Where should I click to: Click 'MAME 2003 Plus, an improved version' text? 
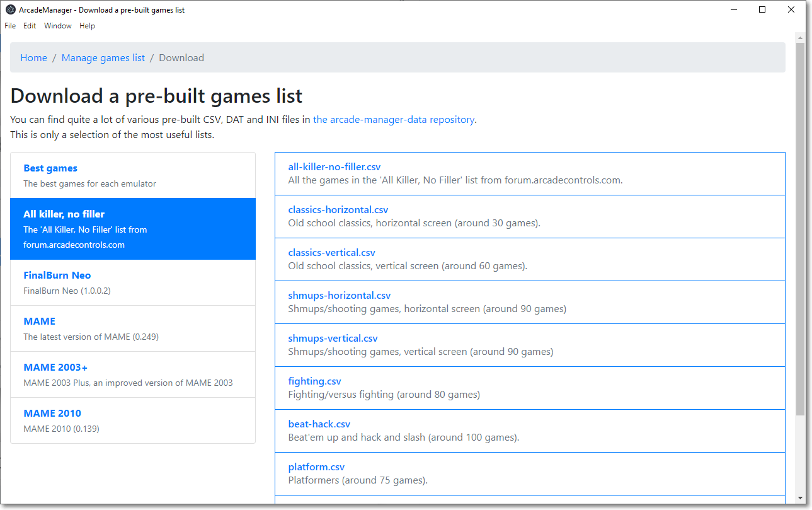[x=129, y=383]
